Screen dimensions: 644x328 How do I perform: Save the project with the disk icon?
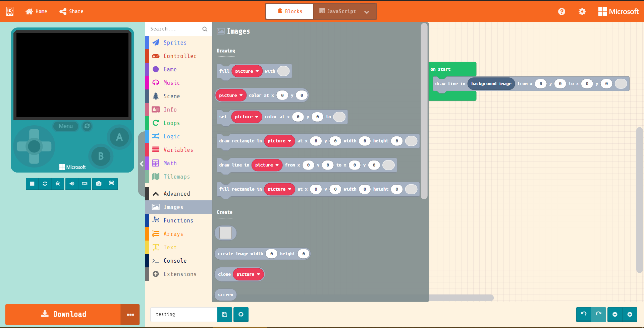(225, 314)
